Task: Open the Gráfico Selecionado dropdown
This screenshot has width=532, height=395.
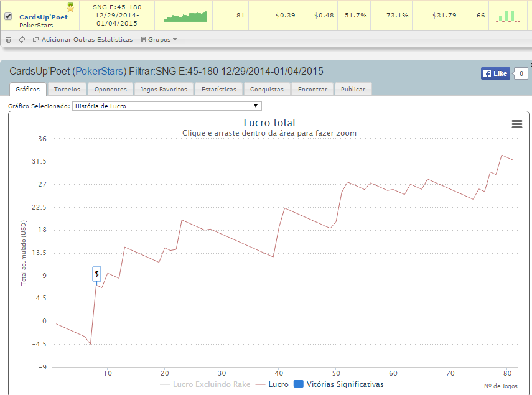Action: pos(167,106)
